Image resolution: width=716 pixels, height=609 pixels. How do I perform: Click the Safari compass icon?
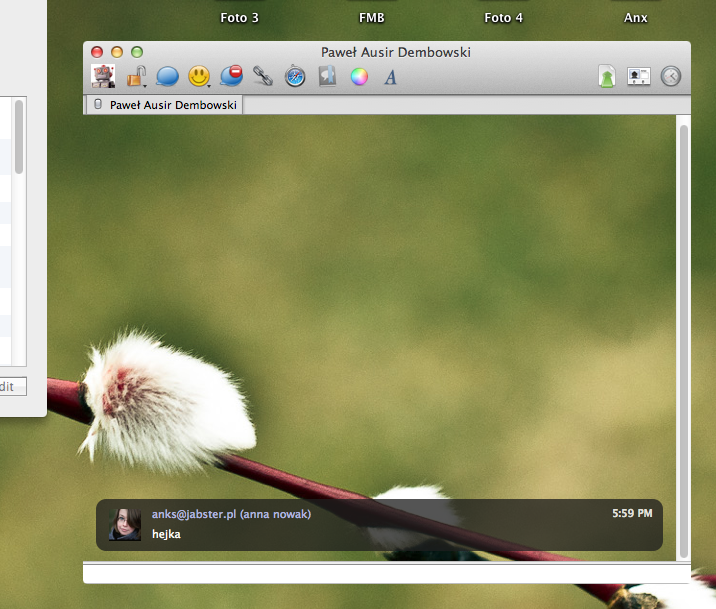295,76
